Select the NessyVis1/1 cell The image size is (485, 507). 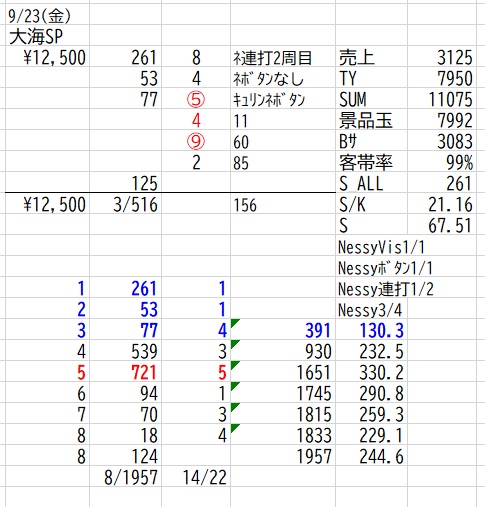pyautogui.click(x=381, y=247)
